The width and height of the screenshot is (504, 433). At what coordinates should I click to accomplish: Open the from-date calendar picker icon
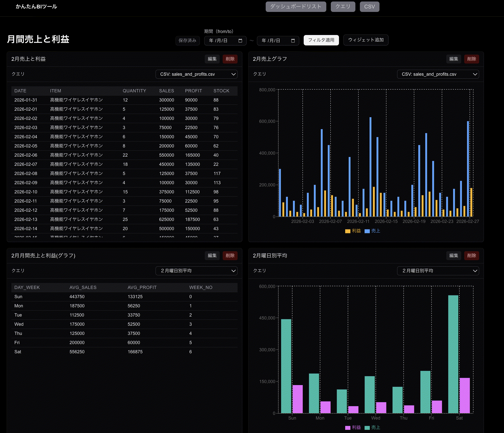click(240, 40)
